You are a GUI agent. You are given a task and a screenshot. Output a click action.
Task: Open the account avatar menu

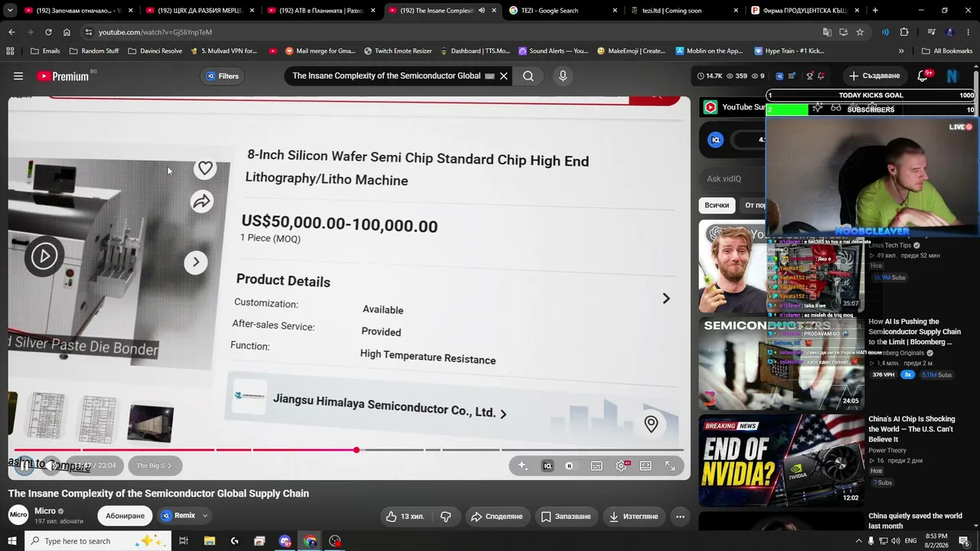(952, 76)
